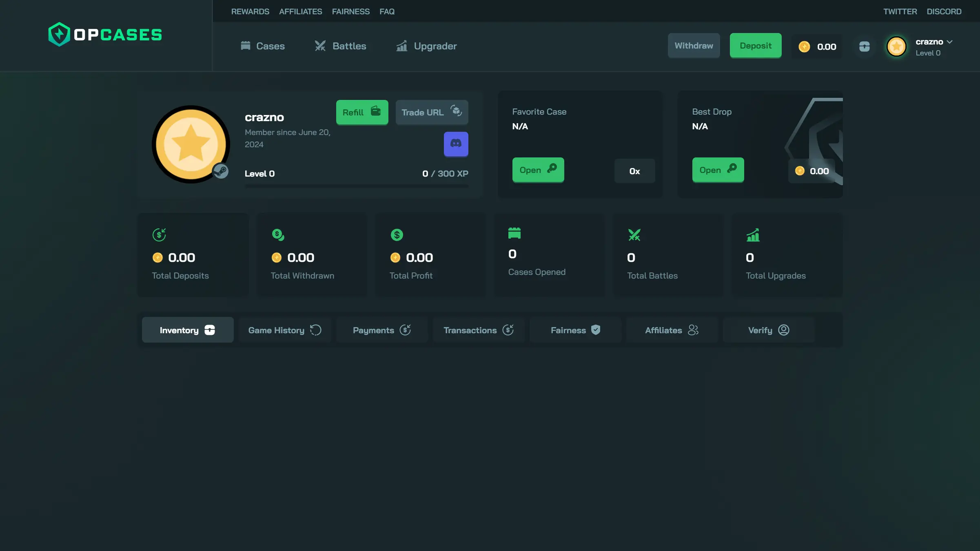Visit the DISCORD link

[944, 11]
